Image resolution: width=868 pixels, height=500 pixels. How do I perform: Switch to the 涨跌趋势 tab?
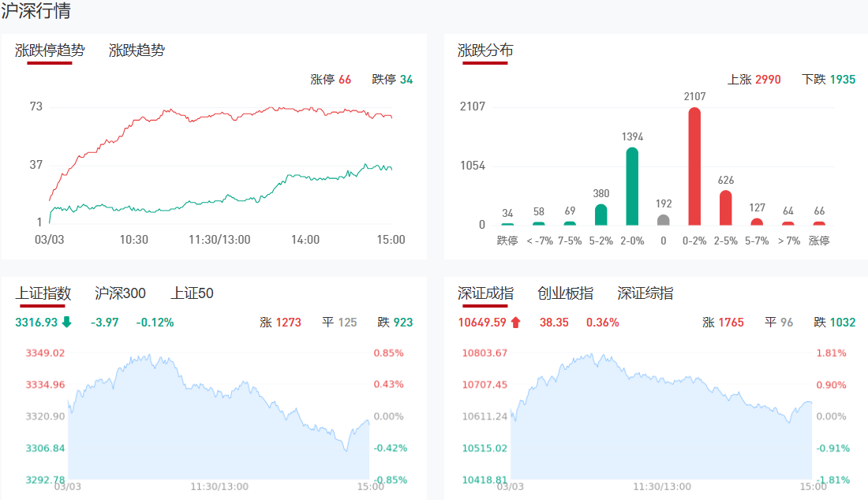pyautogui.click(x=137, y=50)
